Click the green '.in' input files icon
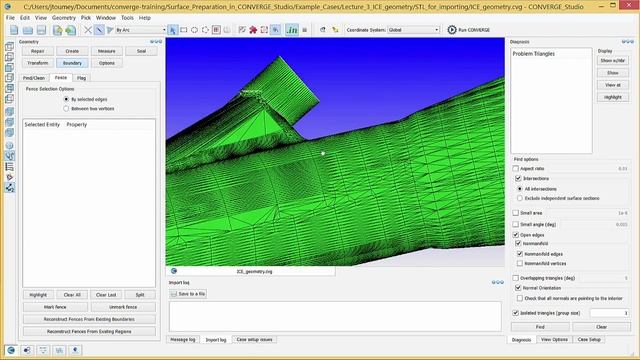The height and width of the screenshot is (360, 640). 292,30
